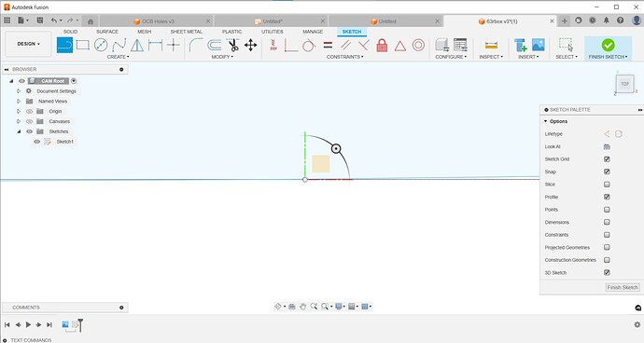Collapse the Sketches folder node
The height and width of the screenshot is (343, 644).
click(x=19, y=131)
